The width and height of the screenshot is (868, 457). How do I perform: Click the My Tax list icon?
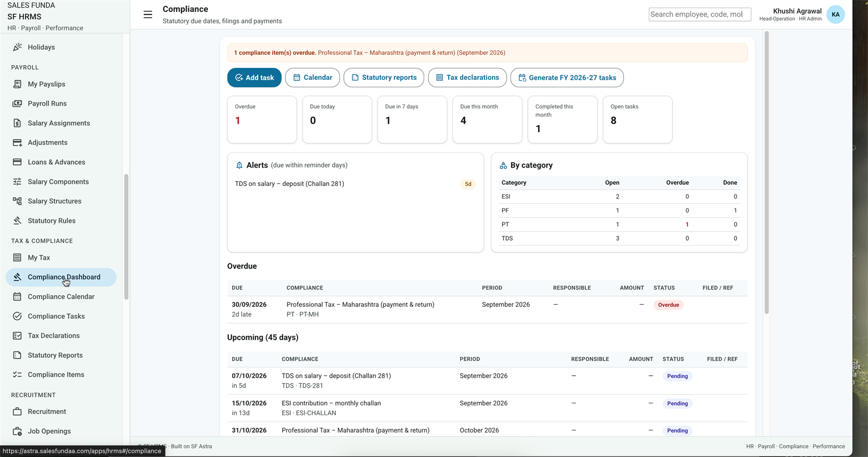[17, 258]
